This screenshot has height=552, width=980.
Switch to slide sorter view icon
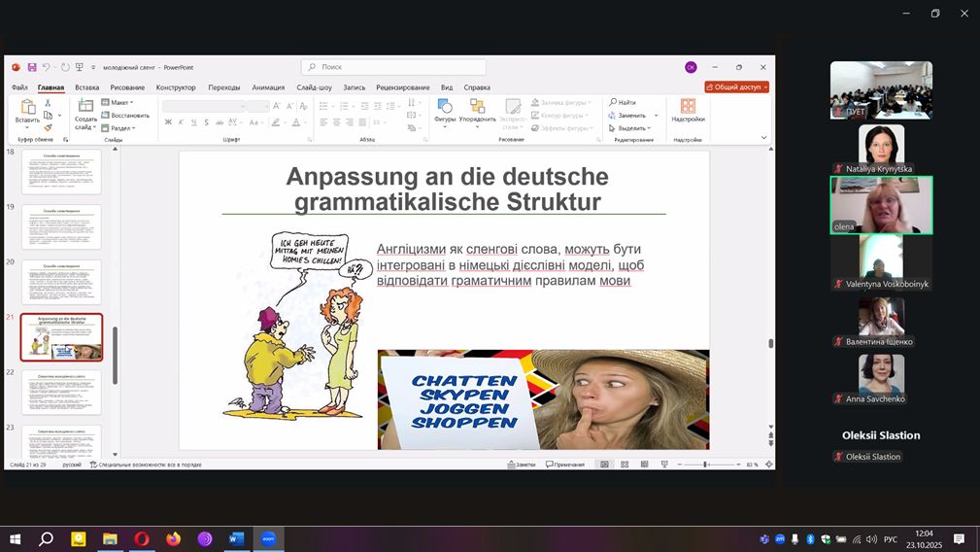pyautogui.click(x=624, y=465)
